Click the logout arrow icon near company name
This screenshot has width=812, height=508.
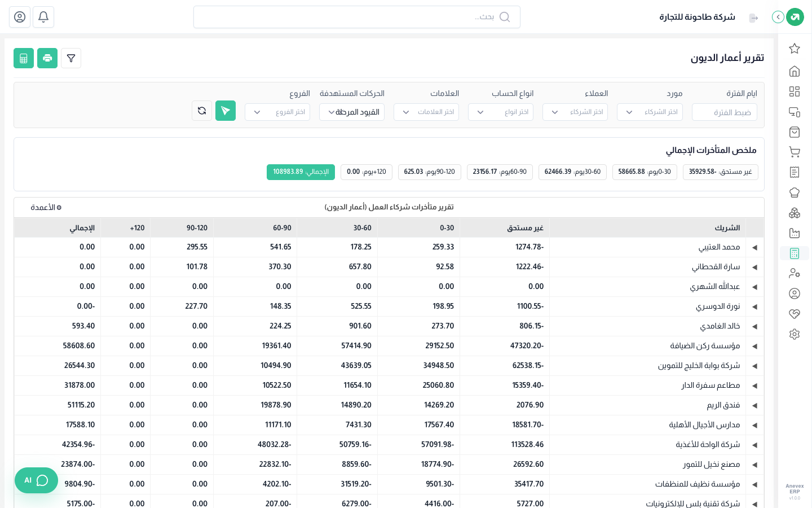pyautogui.click(x=754, y=18)
